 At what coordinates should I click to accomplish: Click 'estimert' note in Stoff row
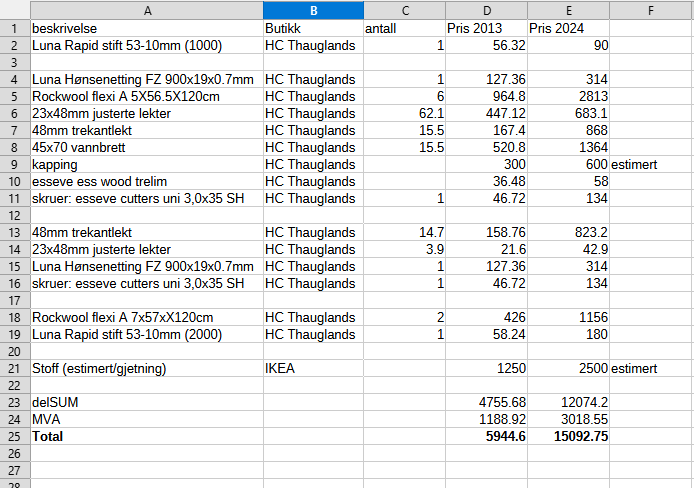[650, 368]
